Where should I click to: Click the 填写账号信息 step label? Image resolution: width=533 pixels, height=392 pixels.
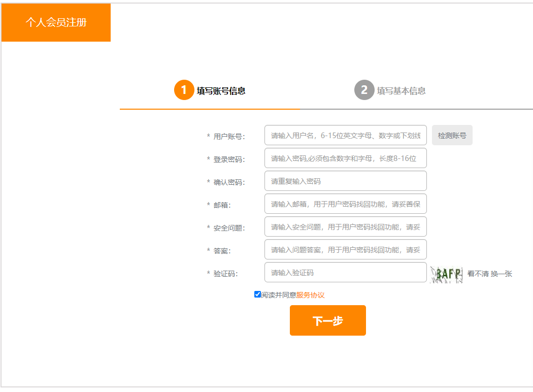click(x=221, y=91)
